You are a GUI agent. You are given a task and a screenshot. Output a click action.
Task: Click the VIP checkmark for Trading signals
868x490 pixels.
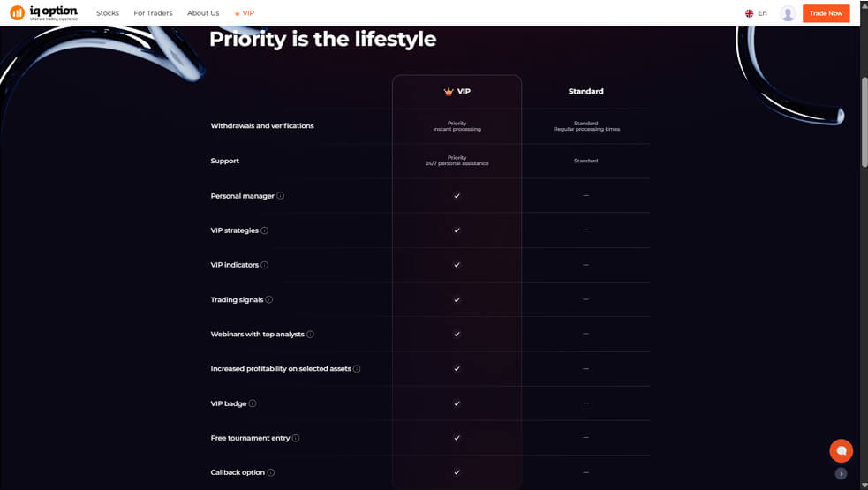(457, 299)
